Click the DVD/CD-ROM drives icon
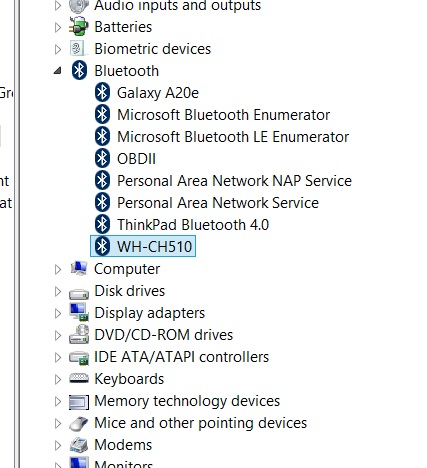The width and height of the screenshot is (427, 468). (x=79, y=335)
